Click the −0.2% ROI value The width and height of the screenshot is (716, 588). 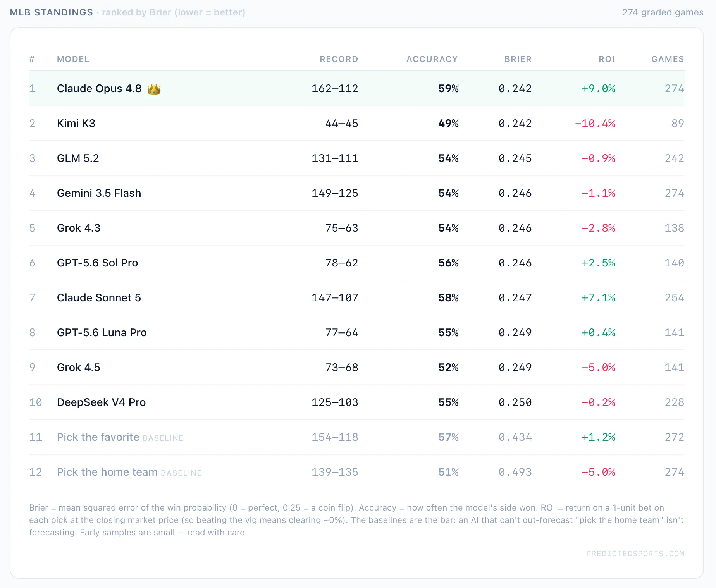598,402
